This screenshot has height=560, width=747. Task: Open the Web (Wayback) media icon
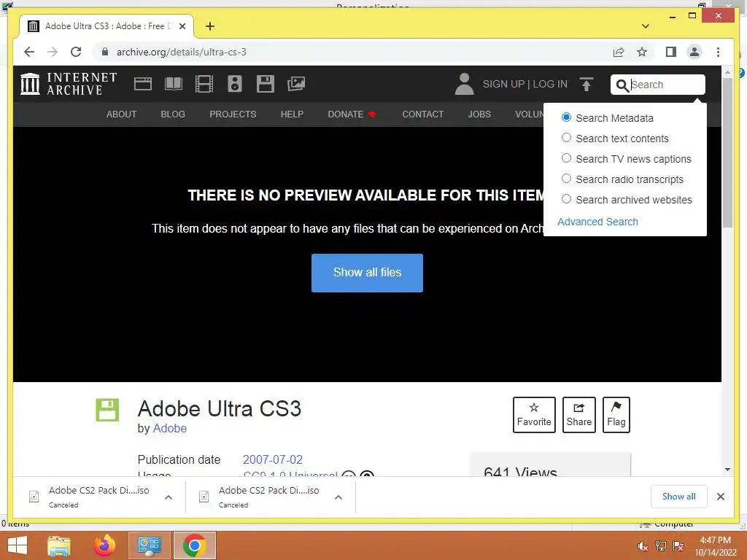[x=143, y=84]
